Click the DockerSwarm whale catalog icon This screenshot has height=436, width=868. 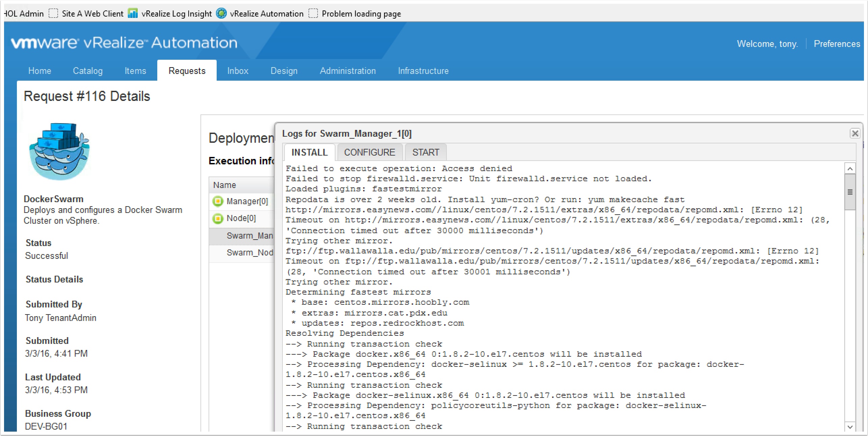[60, 152]
